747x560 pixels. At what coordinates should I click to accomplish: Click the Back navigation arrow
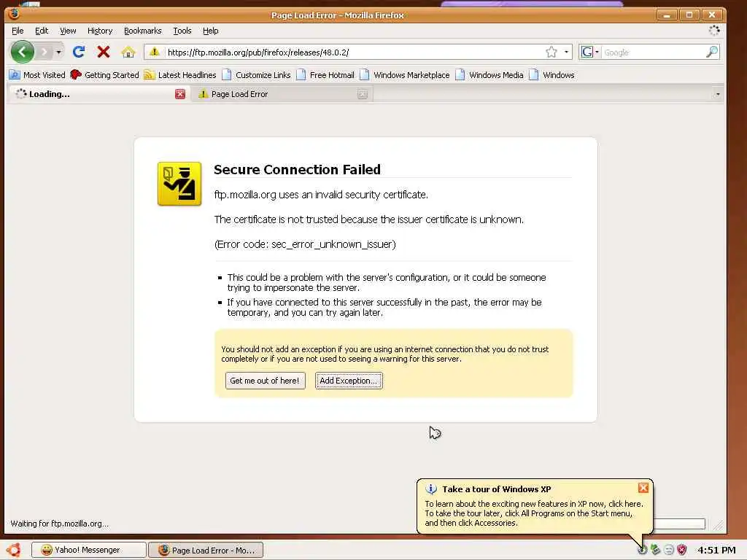pyautogui.click(x=22, y=52)
